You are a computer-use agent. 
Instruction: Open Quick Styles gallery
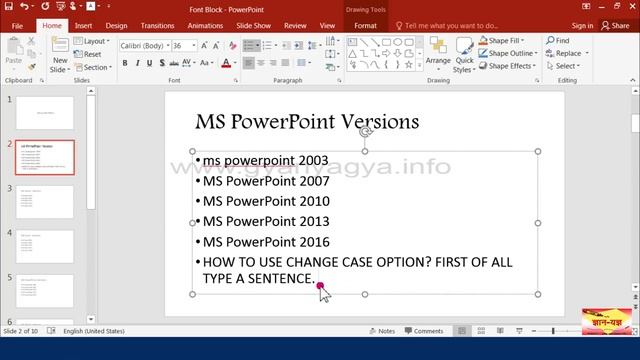click(x=464, y=55)
